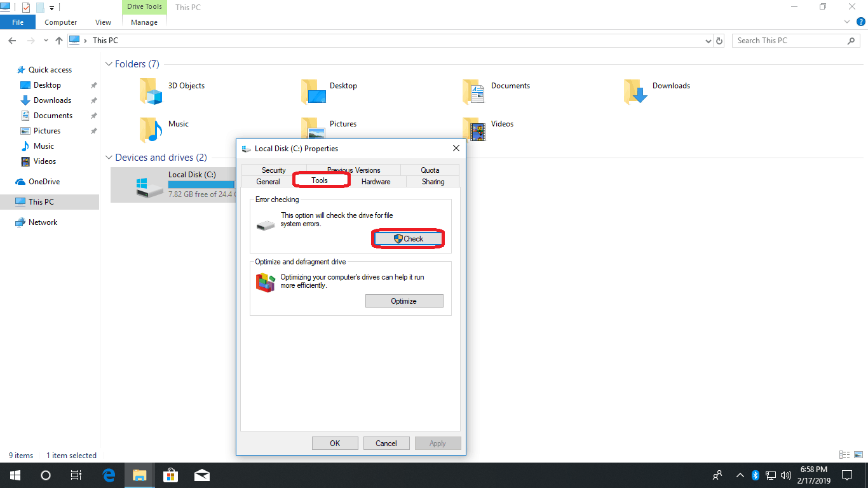Switch to the Sharing tab in Properties
This screenshot has width=868, height=488.
[433, 182]
